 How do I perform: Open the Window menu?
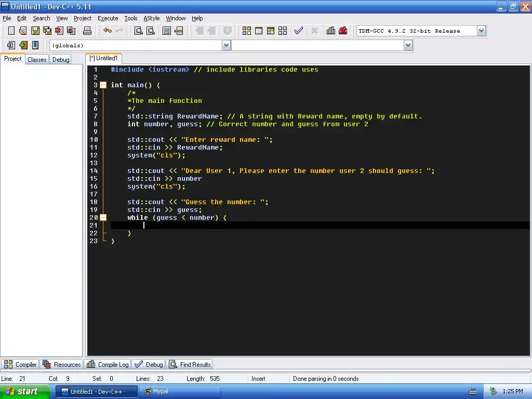[x=176, y=18]
